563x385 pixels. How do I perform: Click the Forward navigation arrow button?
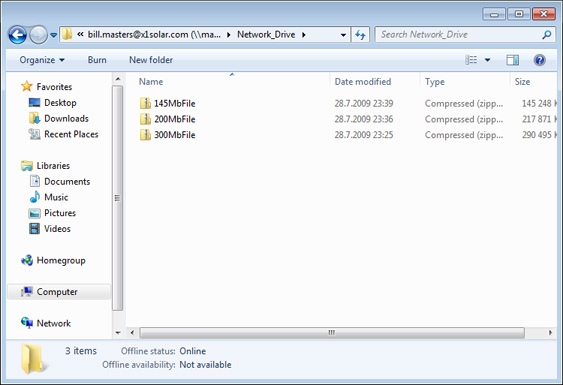[38, 35]
